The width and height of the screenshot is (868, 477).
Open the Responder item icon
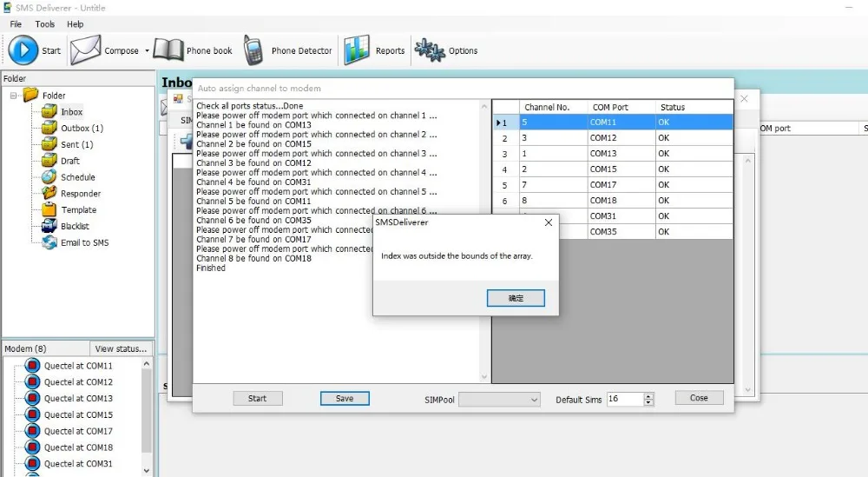point(49,194)
